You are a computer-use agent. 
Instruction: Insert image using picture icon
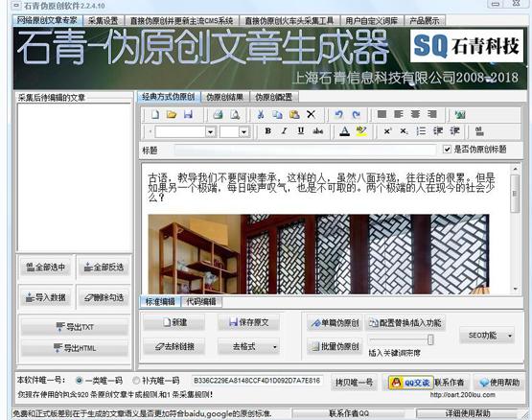[460, 114]
